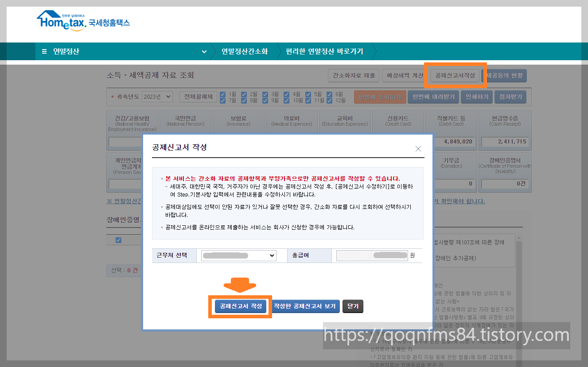Toggle the 9월 checkbox
This screenshot has height=367, width=588.
[265, 100]
